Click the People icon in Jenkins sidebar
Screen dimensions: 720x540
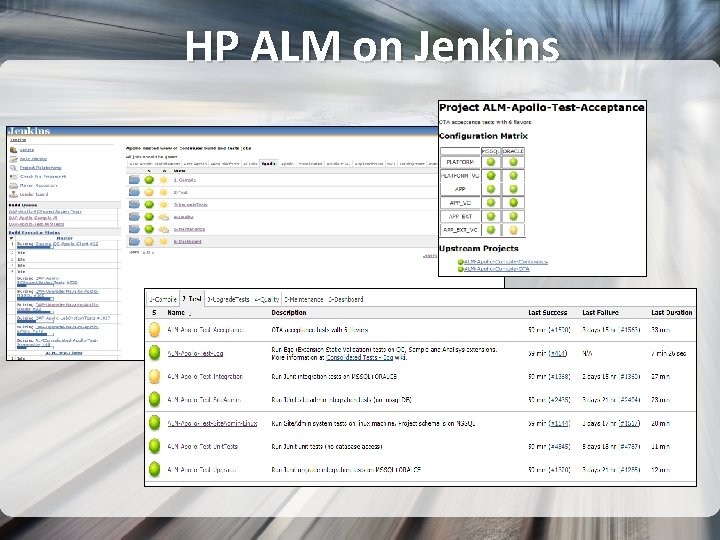[x=13, y=150]
